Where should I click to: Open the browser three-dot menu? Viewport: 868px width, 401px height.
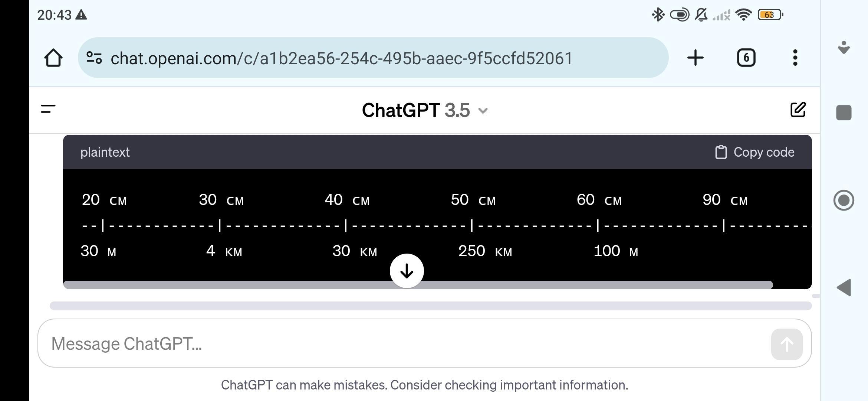pyautogui.click(x=795, y=58)
